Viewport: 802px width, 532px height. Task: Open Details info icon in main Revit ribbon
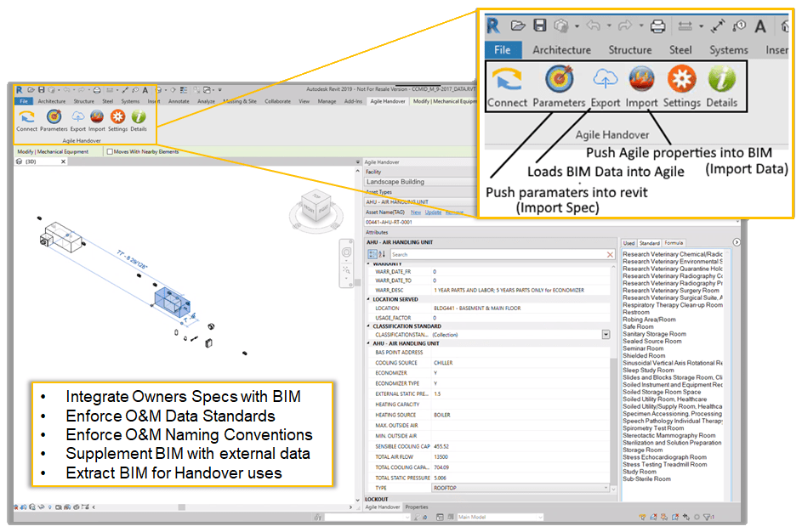[x=139, y=117]
